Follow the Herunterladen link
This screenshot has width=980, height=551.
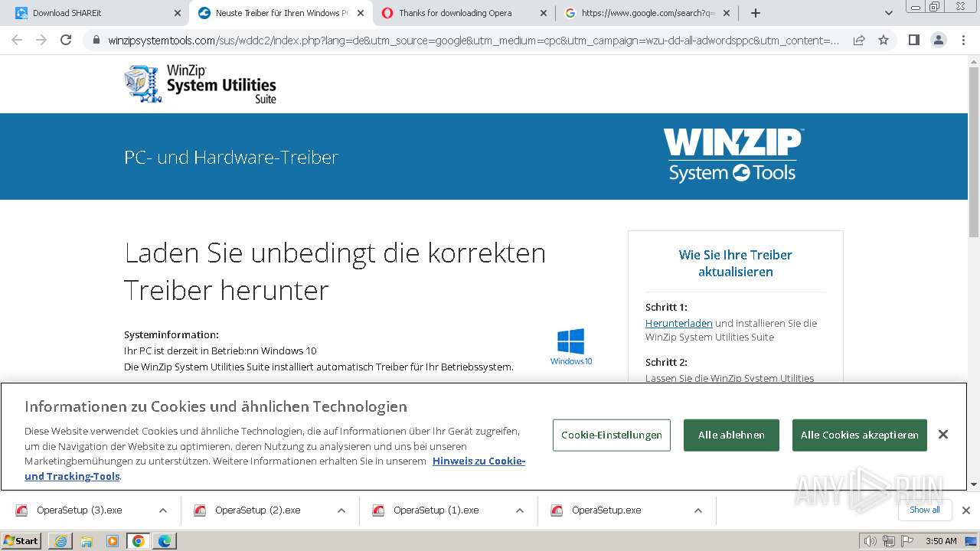(678, 323)
